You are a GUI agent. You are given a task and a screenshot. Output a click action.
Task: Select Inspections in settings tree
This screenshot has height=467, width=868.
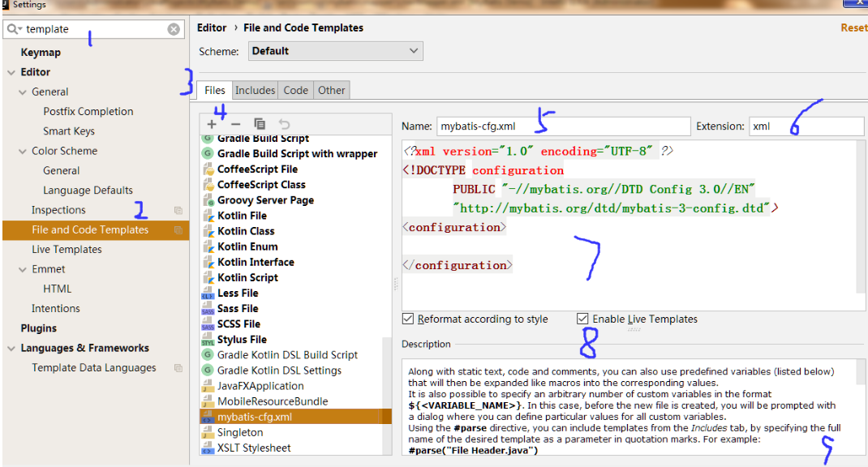click(x=58, y=210)
